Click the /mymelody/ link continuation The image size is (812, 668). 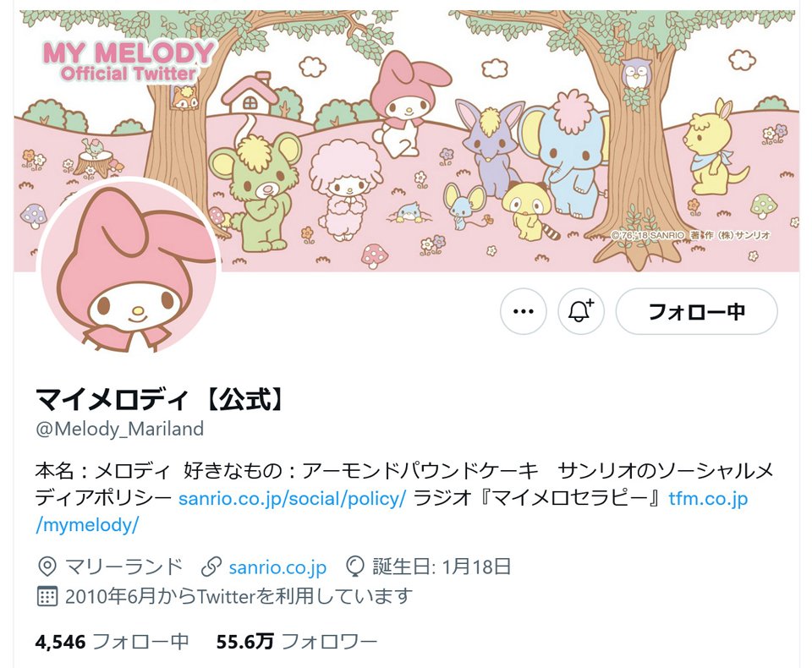point(87,525)
